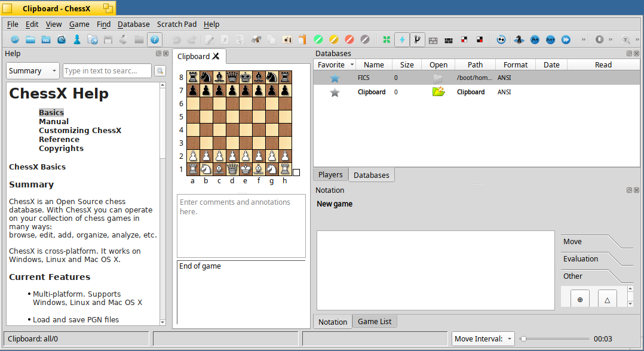Open a database with the blue folder icon
644x351 pixels.
pos(30,39)
